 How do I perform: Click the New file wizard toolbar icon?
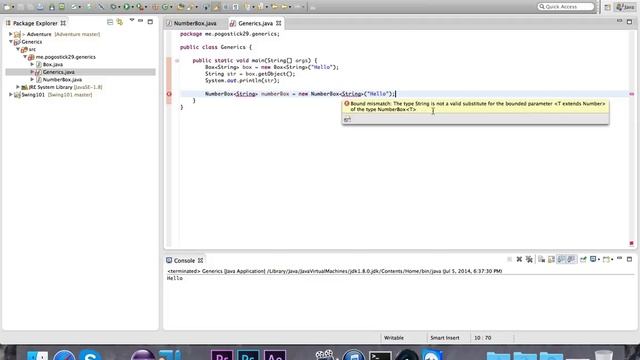tap(7, 7)
